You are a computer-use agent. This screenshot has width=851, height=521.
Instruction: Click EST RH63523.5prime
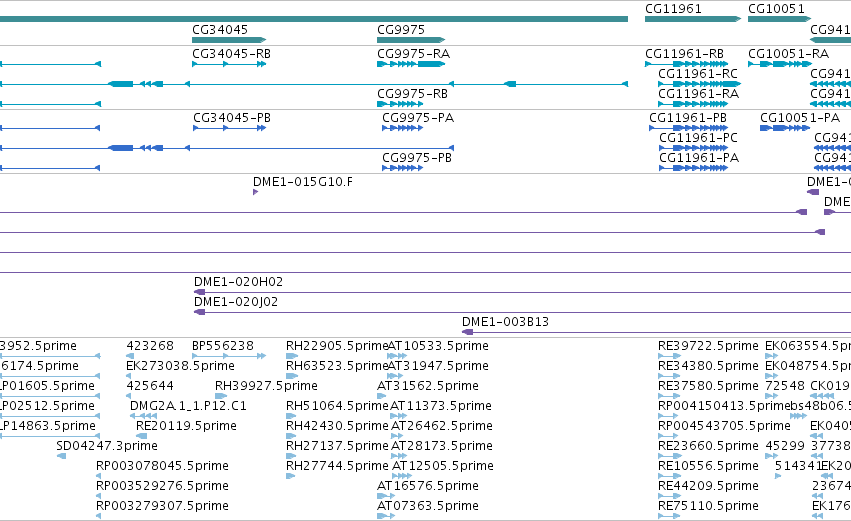coord(337,366)
